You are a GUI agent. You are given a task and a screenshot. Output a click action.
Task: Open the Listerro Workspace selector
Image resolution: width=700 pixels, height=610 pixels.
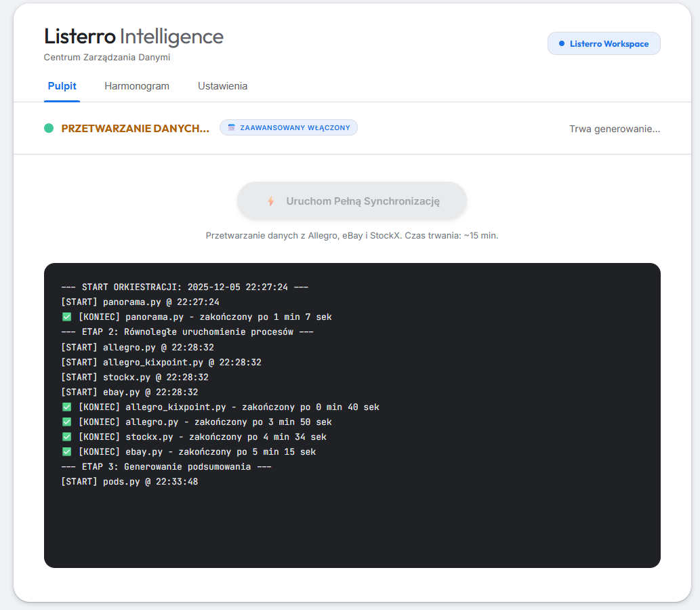pos(604,44)
